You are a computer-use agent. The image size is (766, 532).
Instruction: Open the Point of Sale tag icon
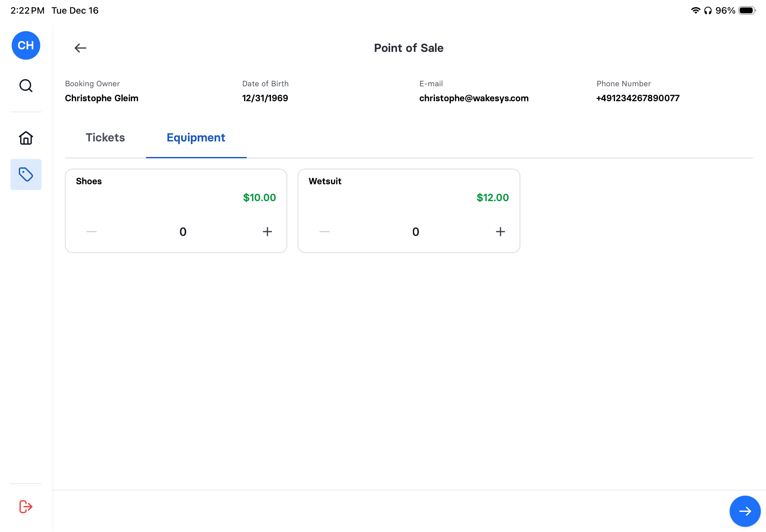[x=26, y=174]
